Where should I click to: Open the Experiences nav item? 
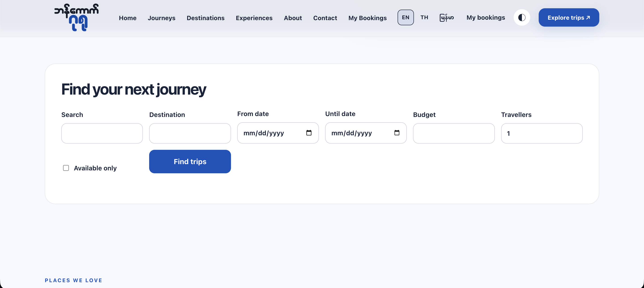click(254, 18)
